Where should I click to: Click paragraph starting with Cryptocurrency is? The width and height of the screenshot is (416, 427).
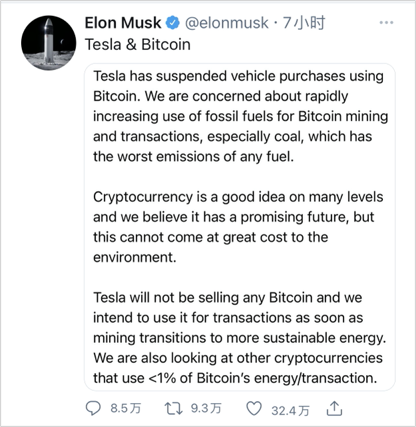point(238,227)
